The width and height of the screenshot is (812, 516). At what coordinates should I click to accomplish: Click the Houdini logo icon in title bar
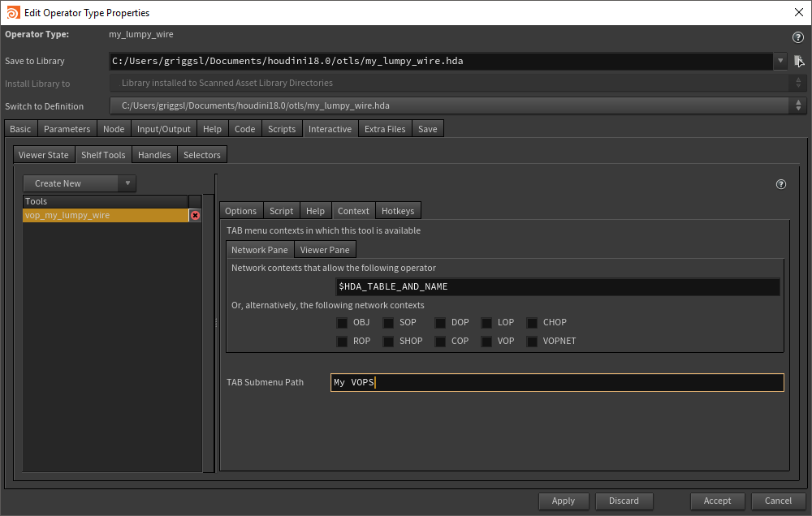(x=13, y=12)
